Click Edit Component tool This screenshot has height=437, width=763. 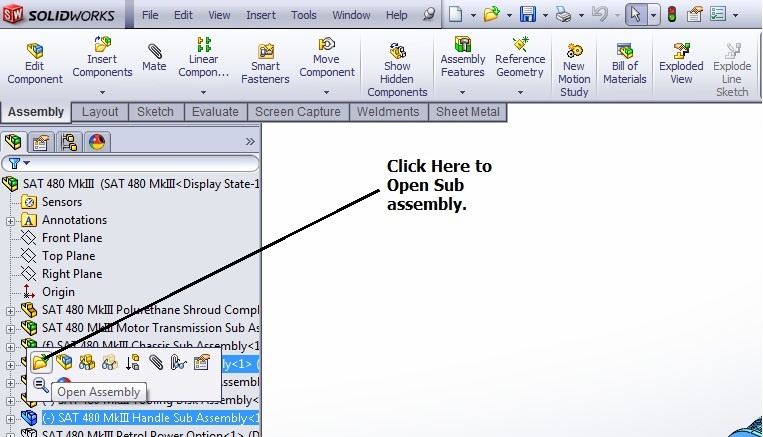pos(35,64)
